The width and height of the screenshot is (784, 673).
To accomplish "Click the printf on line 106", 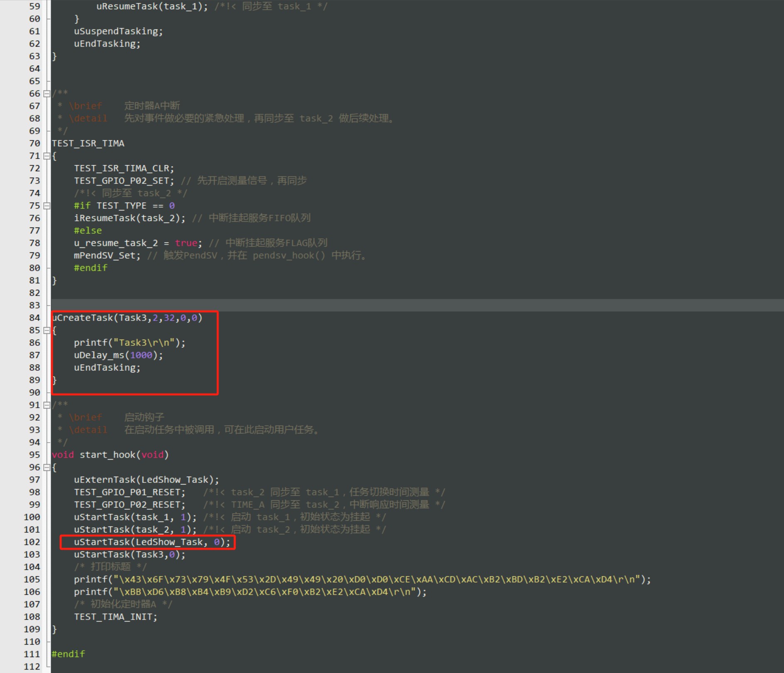I will pos(250,592).
